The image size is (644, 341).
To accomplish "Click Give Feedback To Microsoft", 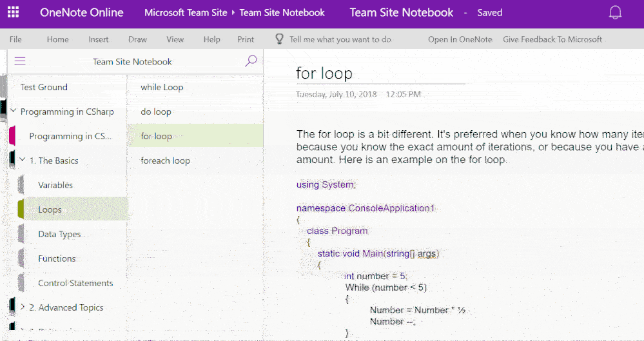I will [x=552, y=39].
